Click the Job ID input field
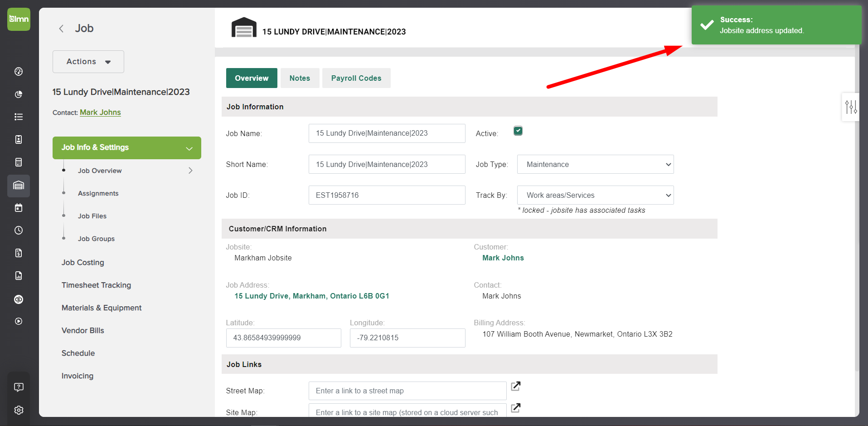This screenshot has height=426, width=868. (x=387, y=195)
